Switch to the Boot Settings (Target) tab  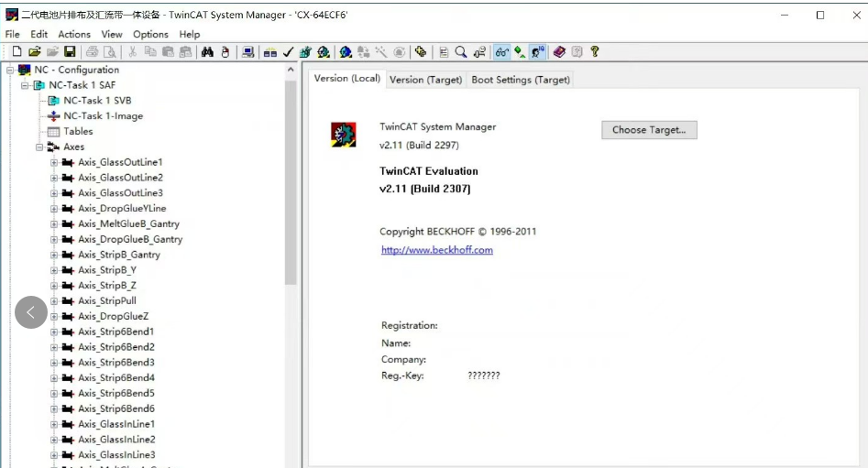click(x=521, y=80)
